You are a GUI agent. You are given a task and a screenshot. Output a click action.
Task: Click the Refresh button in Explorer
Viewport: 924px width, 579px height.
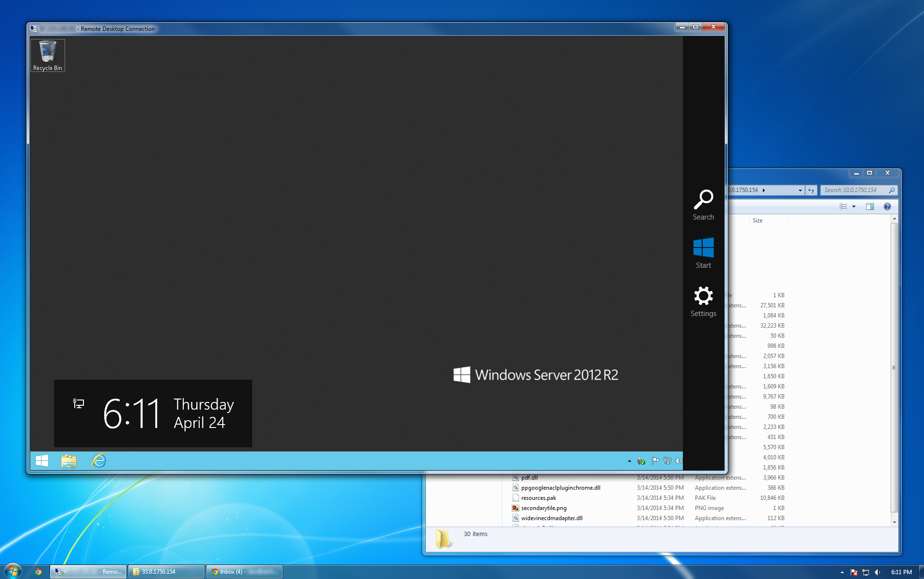pos(811,190)
